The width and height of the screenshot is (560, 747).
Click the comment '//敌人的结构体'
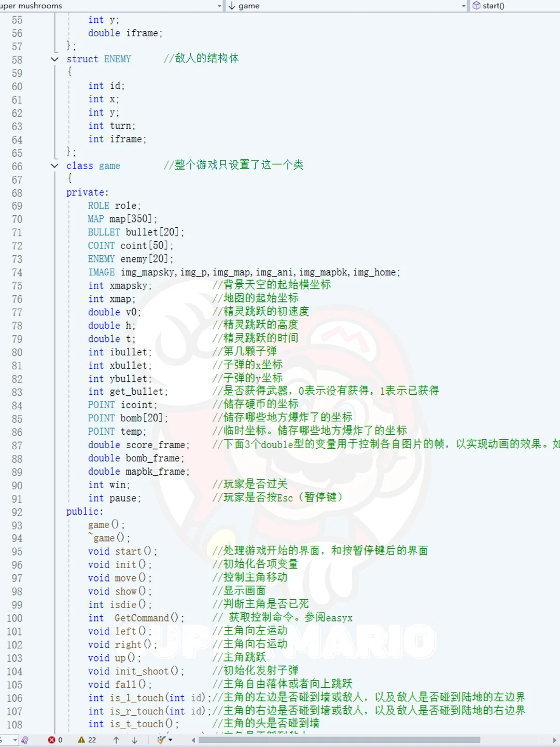click(201, 59)
